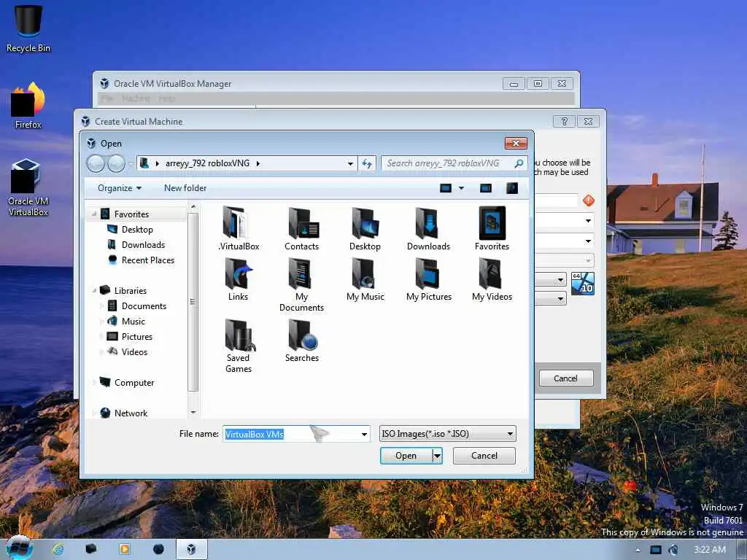Click Cancel in Create Virtual Machine wizard
Viewport: 747px width, 560px height.
(x=566, y=378)
